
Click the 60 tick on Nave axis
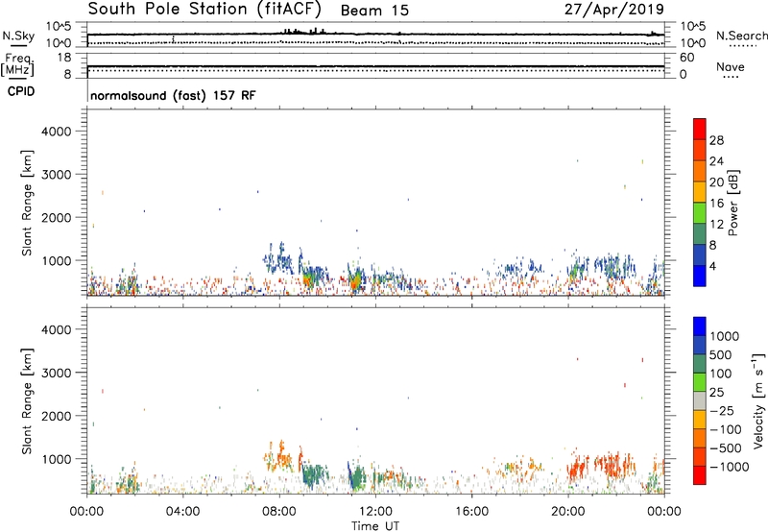pos(686,58)
